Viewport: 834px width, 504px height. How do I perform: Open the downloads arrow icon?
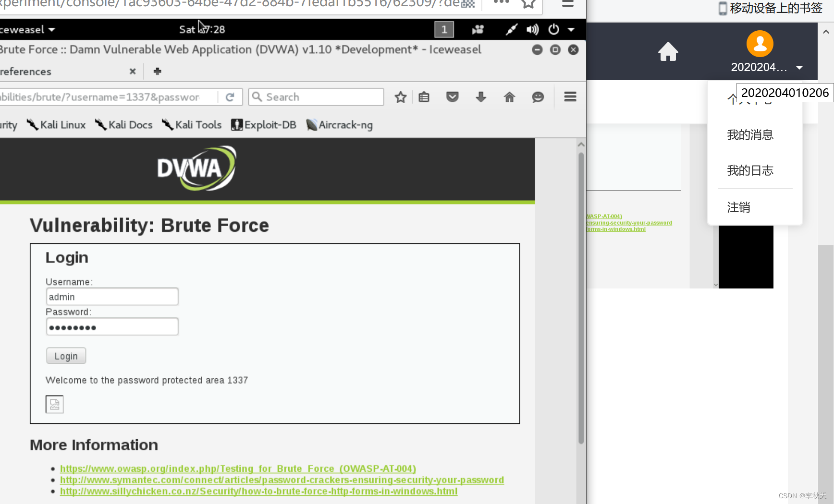pyautogui.click(x=481, y=97)
